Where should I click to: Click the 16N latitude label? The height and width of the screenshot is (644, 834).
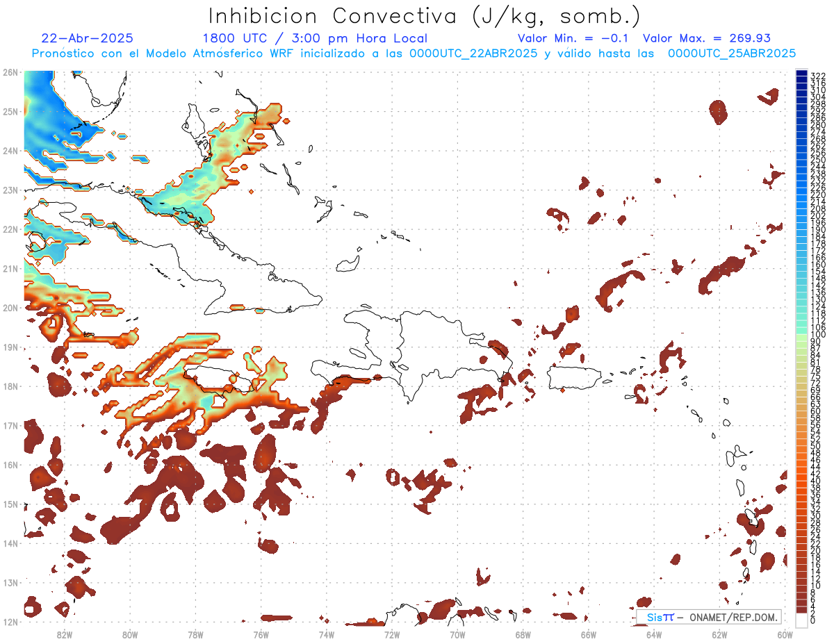(10, 465)
